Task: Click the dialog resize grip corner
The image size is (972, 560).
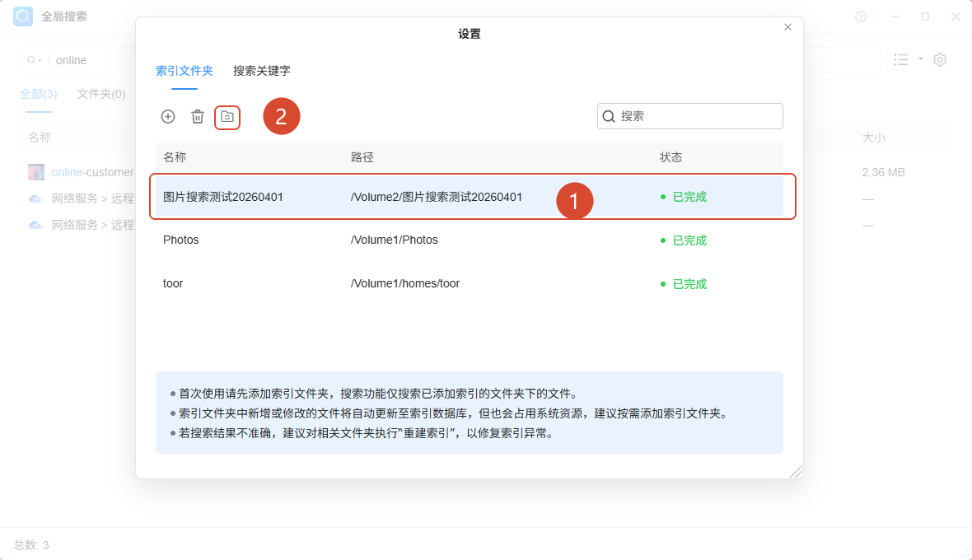Action: click(796, 471)
